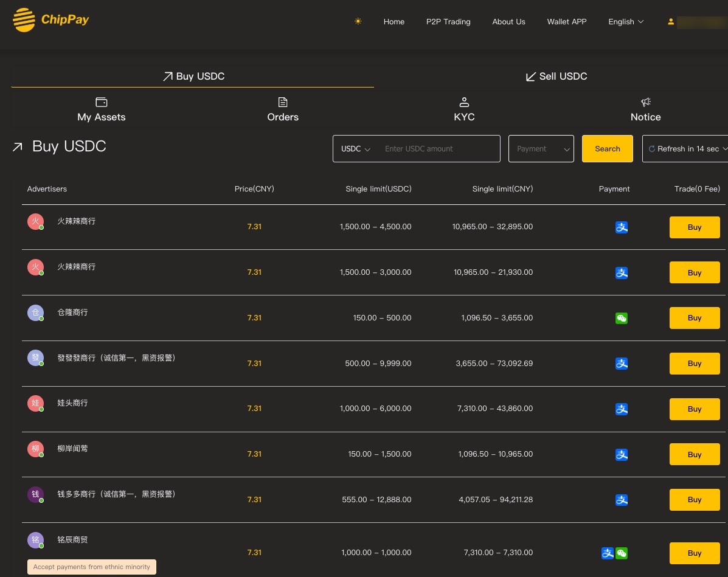Viewport: 728px width, 577px height.
Task: Click first 火辣辣商行 avatar icon
Action: [x=36, y=222]
